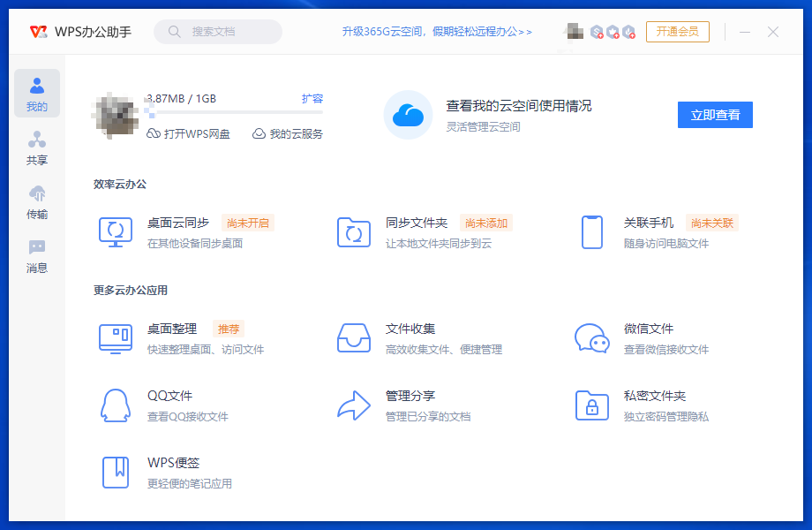Click the 文件收集 inbox tray icon
The image size is (812, 530).
point(354,338)
